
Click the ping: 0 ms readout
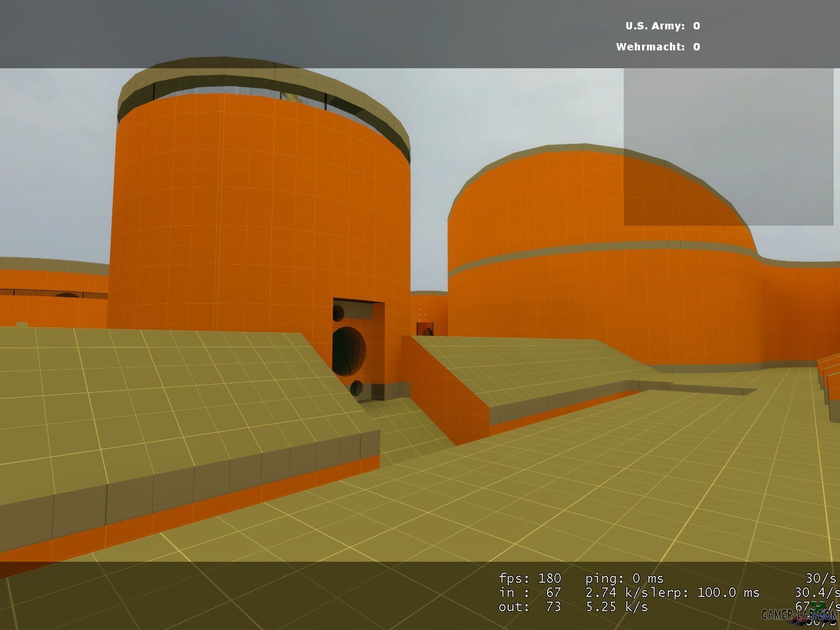point(624,579)
